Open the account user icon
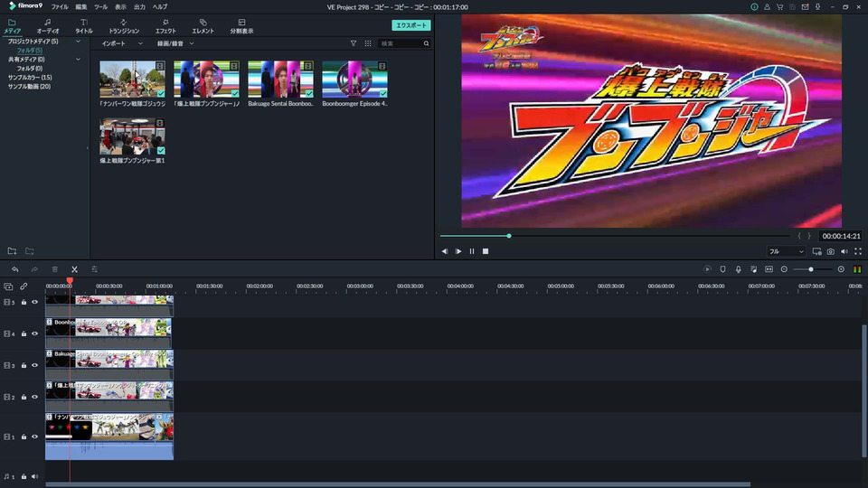This screenshot has width=868, height=488. [x=767, y=7]
